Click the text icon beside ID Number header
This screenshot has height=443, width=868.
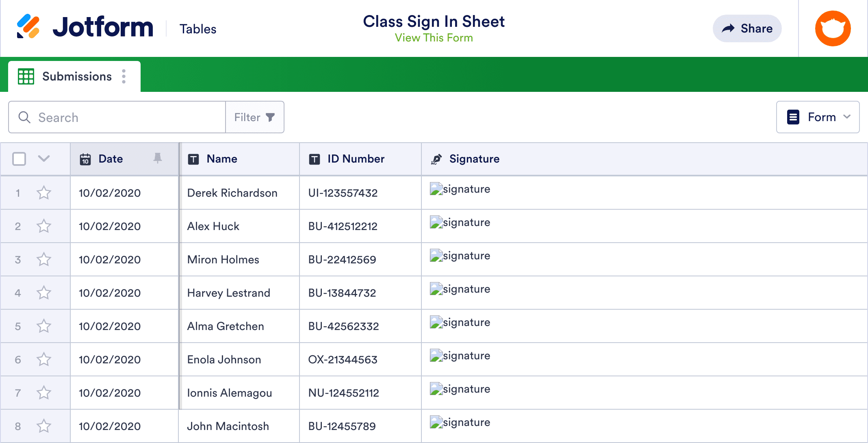click(x=314, y=159)
